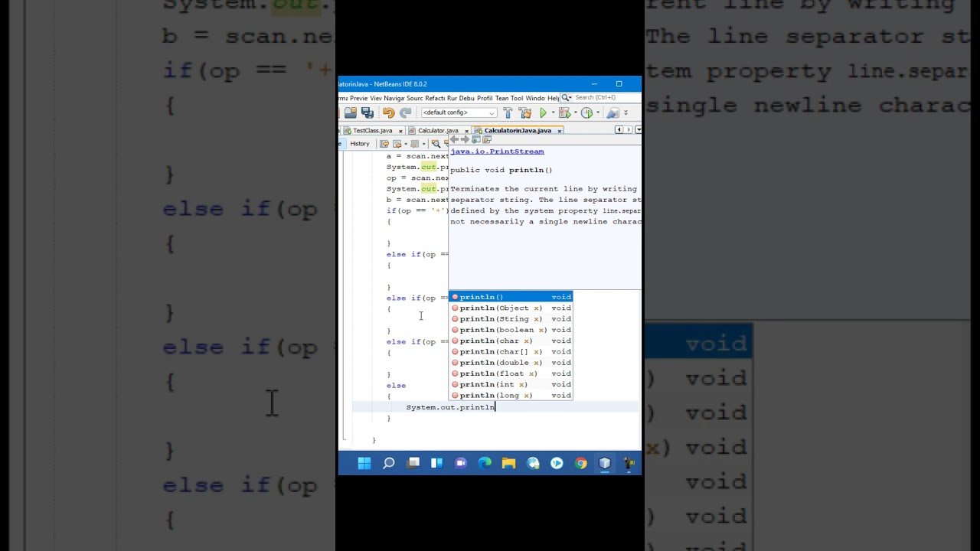Image resolution: width=980 pixels, height=551 pixels.
Task: Click the Save All toolbar icon
Action: click(x=367, y=112)
